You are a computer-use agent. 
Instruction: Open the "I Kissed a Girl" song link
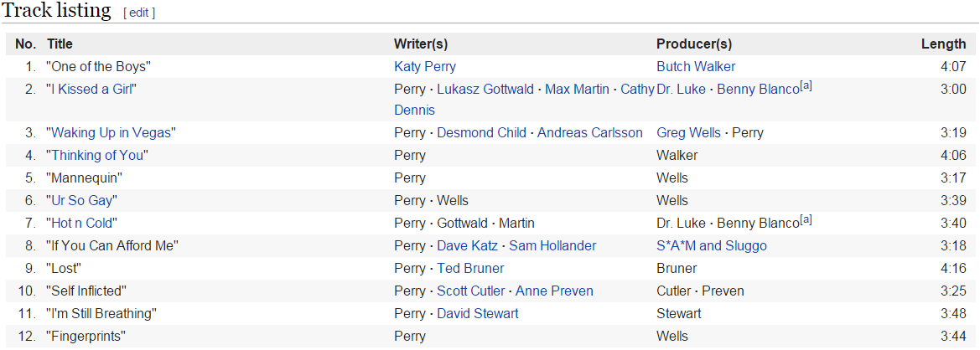click(91, 90)
